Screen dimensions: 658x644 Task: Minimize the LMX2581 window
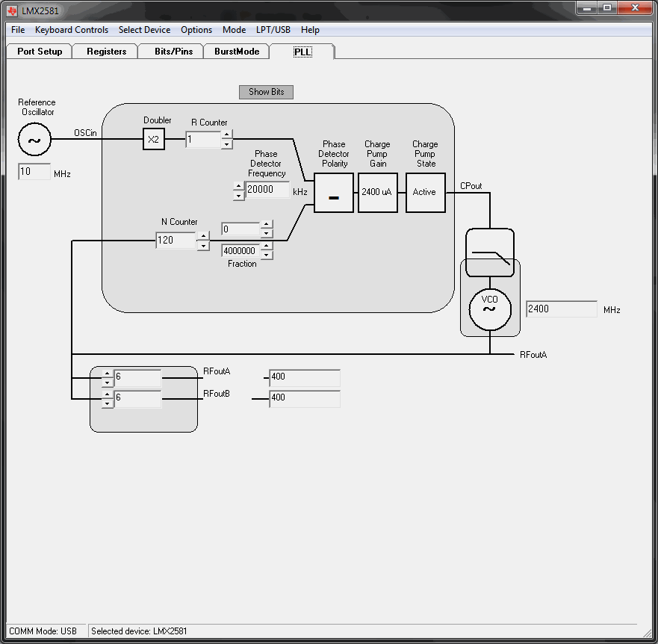click(x=586, y=8)
